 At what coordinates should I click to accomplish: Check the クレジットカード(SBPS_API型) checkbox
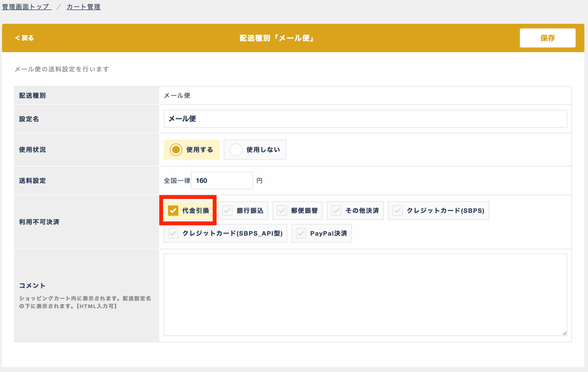tap(225, 233)
